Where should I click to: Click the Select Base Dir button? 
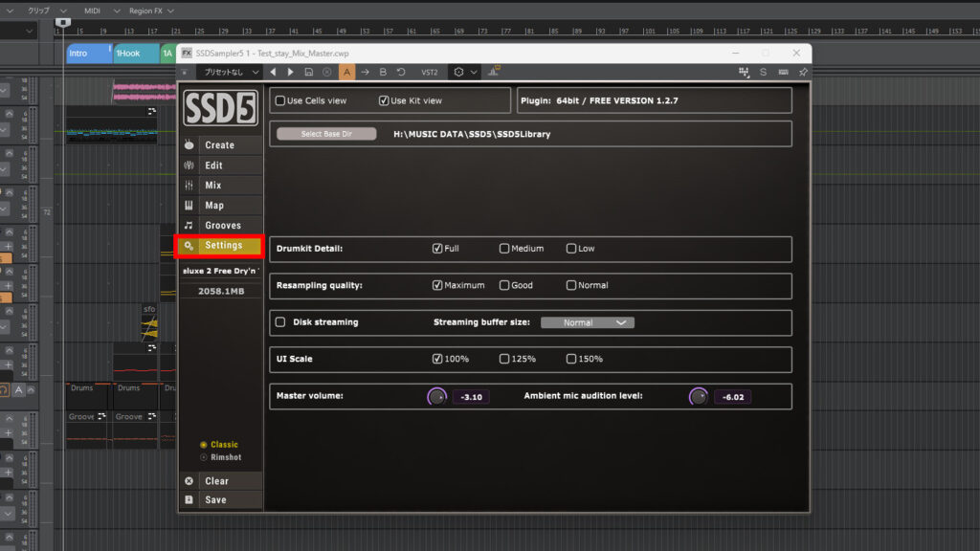pyautogui.click(x=326, y=134)
